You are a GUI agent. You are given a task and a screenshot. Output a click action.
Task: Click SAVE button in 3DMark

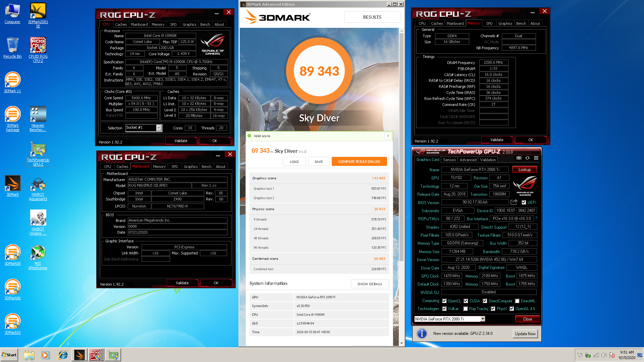click(x=319, y=162)
